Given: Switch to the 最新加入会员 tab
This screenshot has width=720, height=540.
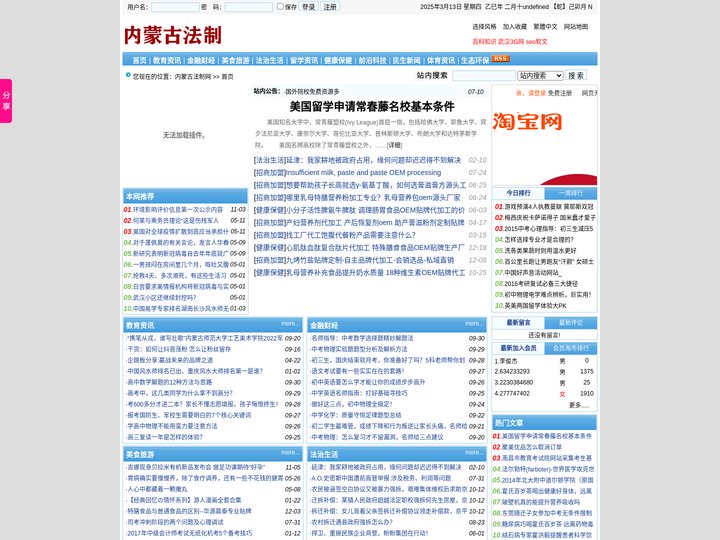Looking at the screenshot, I should 518,348.
